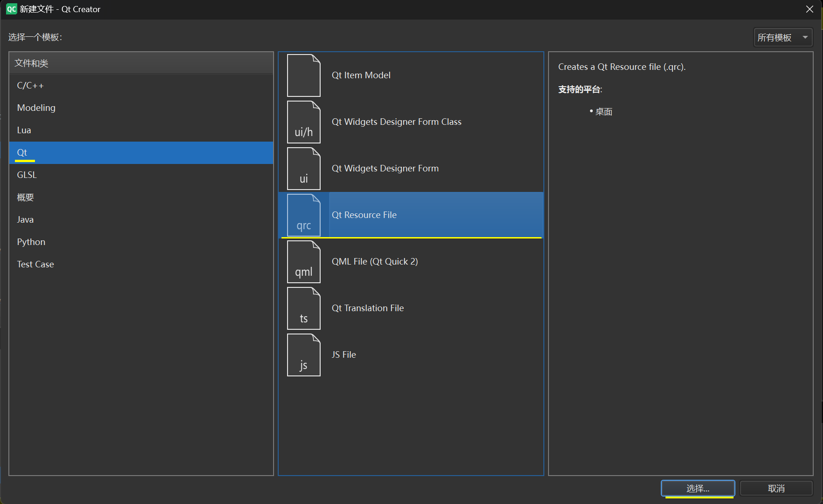823x504 pixels.
Task: Close the 新建文件 dialog window
Action: coord(810,9)
